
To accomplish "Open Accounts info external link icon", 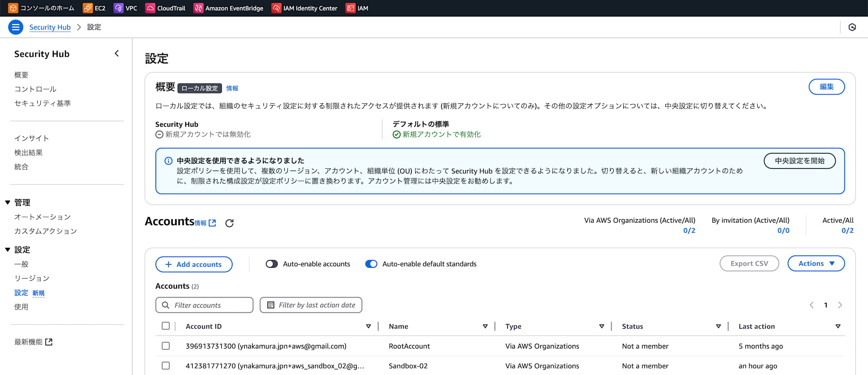I will tap(212, 223).
